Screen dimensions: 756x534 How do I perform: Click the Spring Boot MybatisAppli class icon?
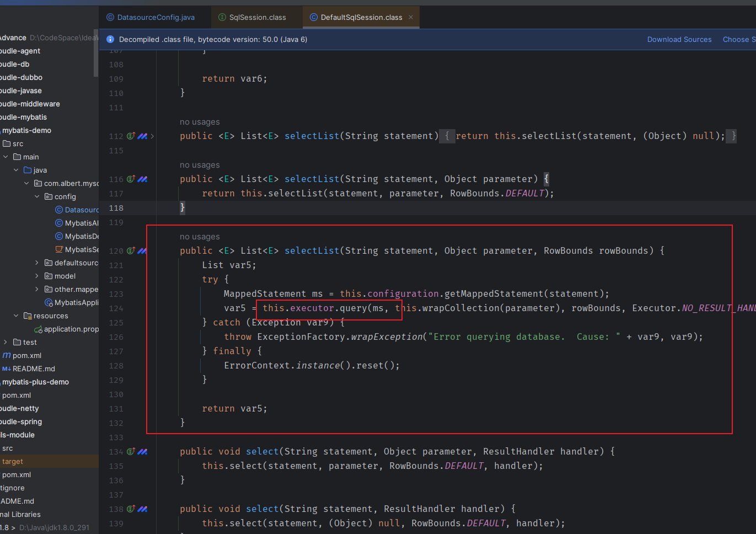(49, 302)
